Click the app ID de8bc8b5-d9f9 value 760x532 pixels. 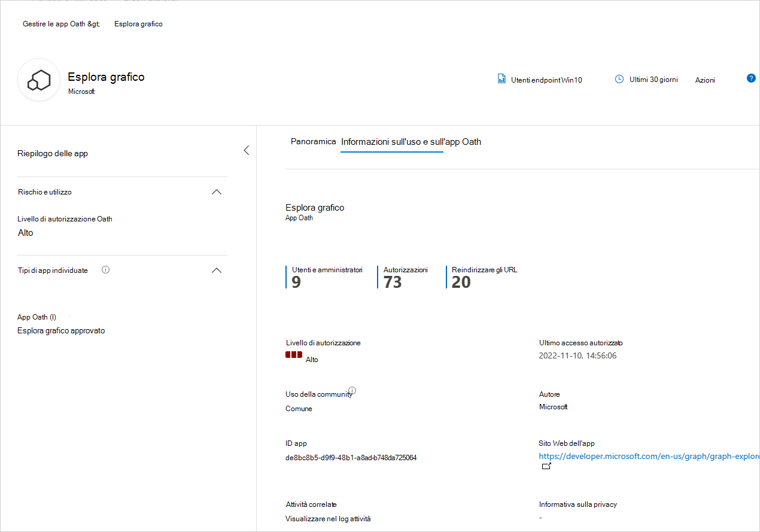[x=351, y=458]
